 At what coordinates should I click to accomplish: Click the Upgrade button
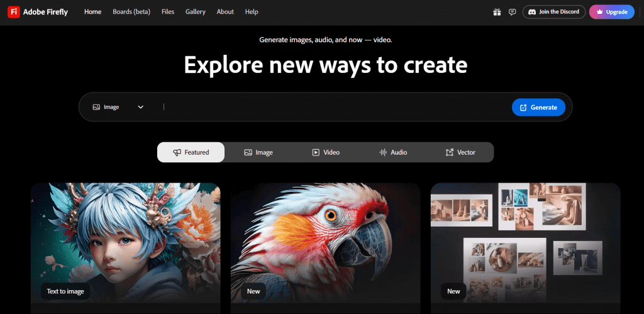tap(612, 12)
